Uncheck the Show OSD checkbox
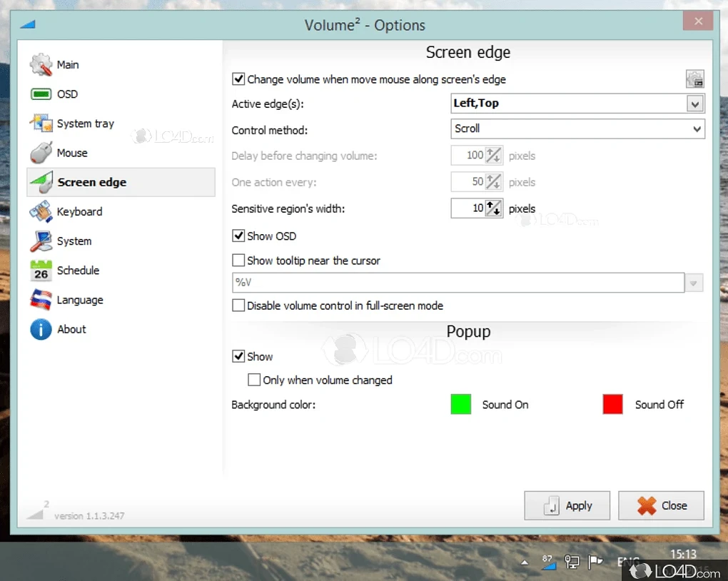 tap(239, 236)
